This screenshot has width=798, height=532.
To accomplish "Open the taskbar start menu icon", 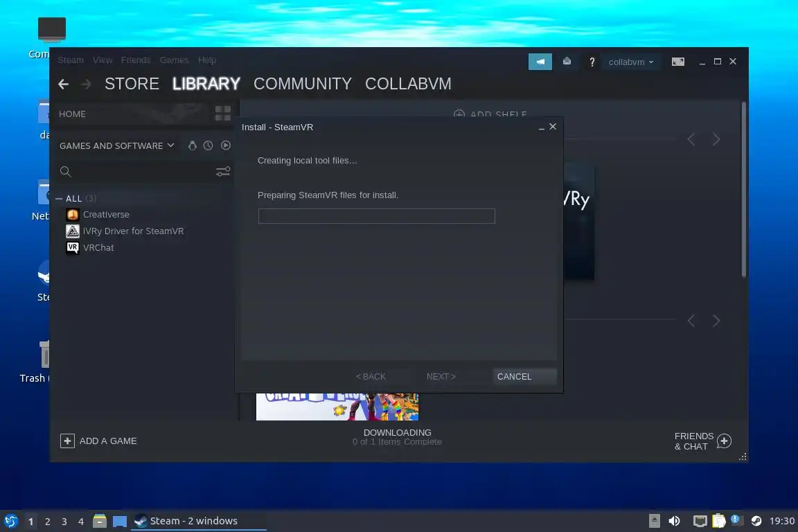I will tap(10, 521).
